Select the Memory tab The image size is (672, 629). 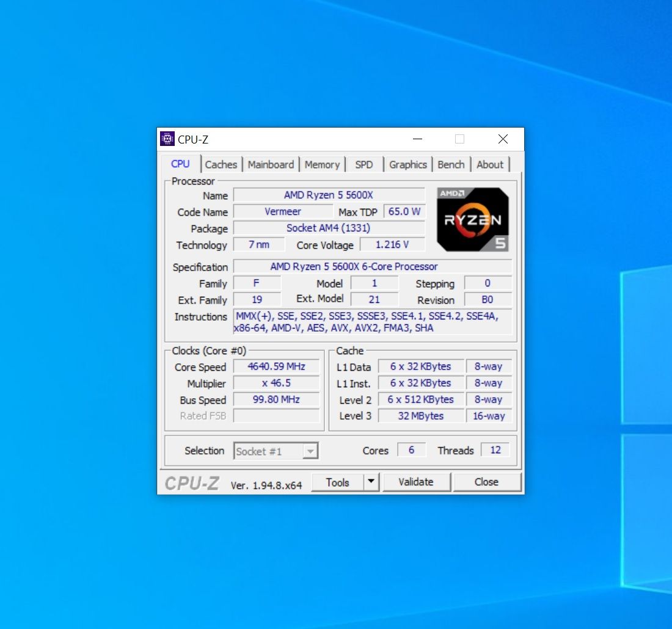323,164
